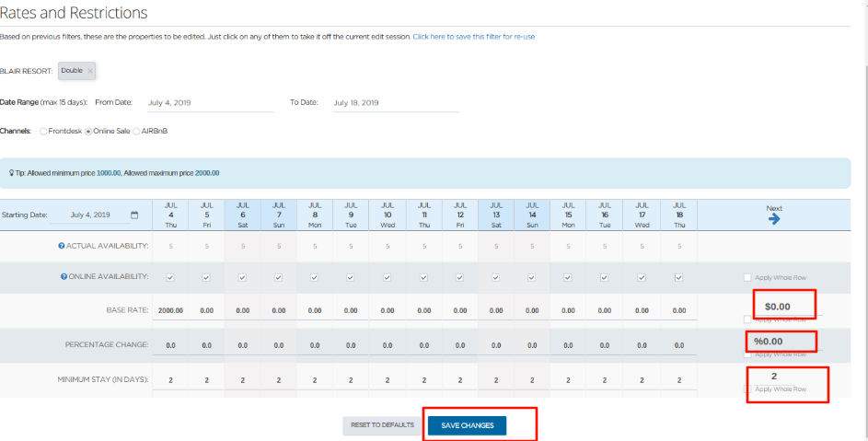Check Apply Whole Row for Base Rate

pyautogui.click(x=747, y=319)
